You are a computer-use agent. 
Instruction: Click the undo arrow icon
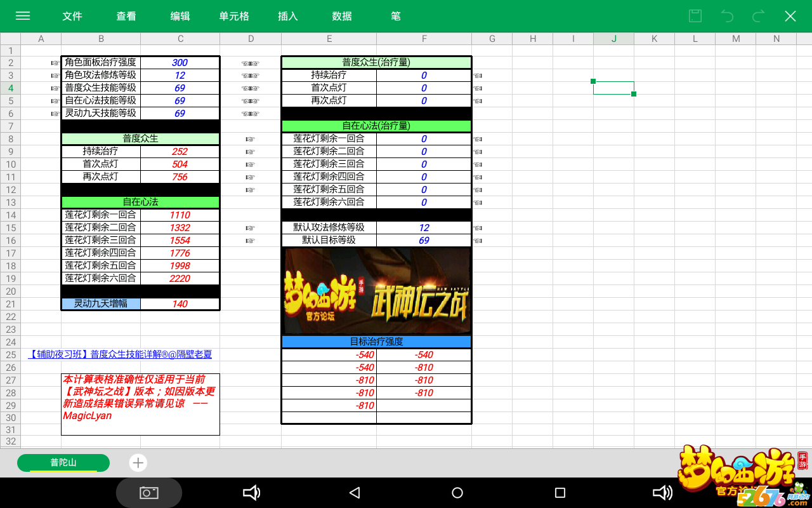click(727, 16)
